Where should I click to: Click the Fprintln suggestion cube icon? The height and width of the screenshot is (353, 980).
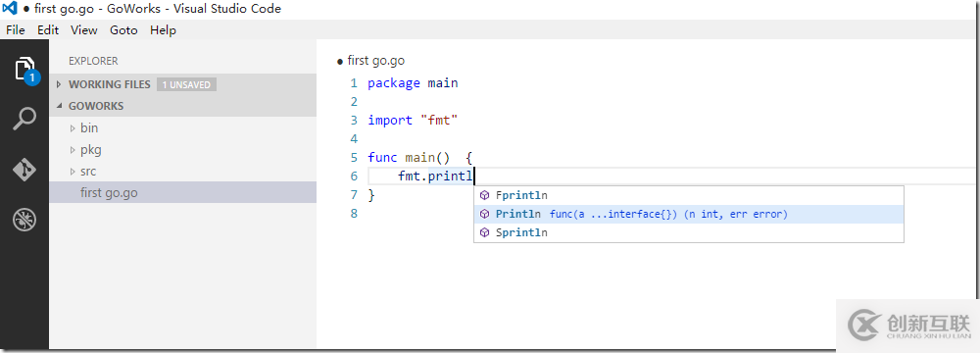pyautogui.click(x=484, y=195)
